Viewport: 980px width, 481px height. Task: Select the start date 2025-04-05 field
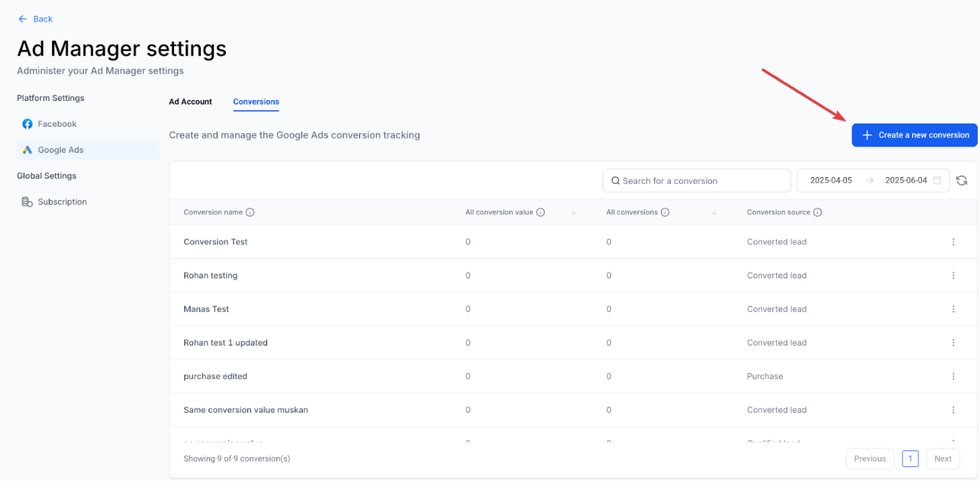click(x=831, y=181)
